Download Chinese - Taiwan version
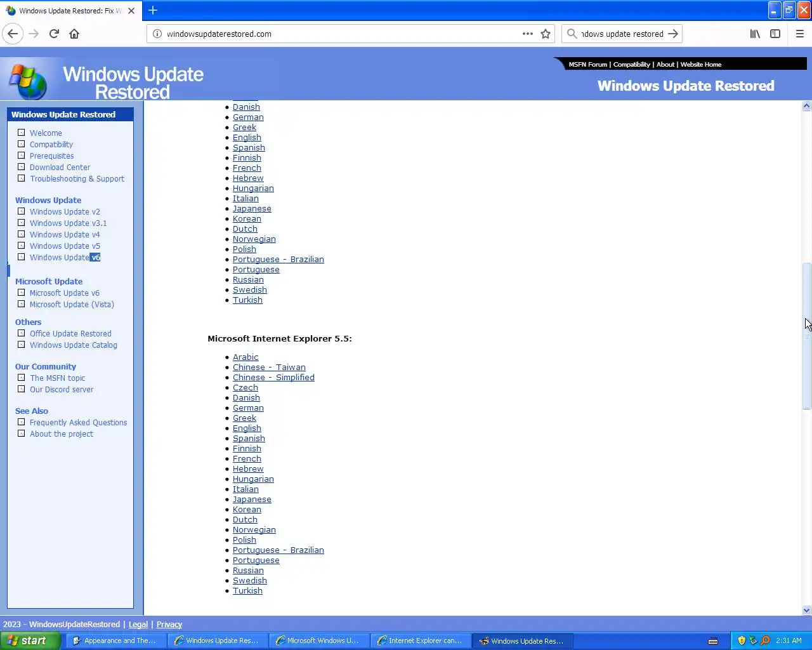The image size is (812, 650). 269,367
